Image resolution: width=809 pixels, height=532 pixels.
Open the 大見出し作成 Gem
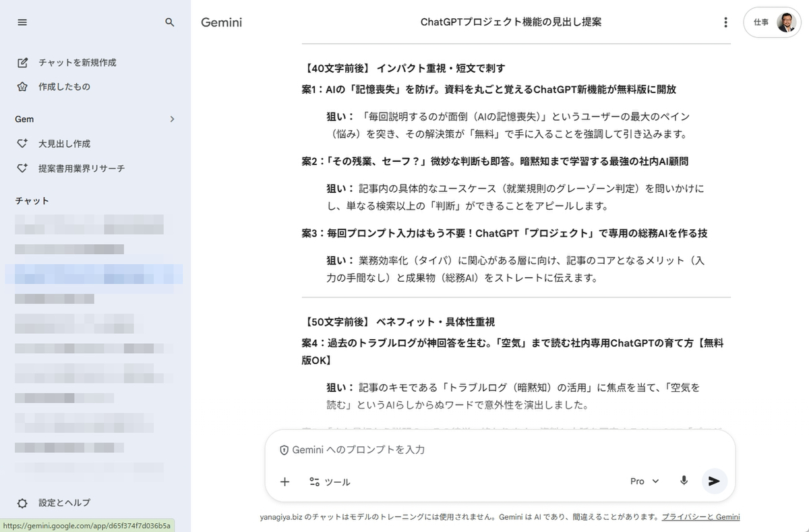pos(64,144)
